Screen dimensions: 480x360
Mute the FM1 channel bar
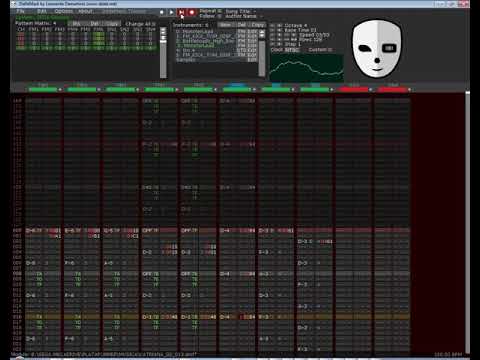tap(43, 89)
